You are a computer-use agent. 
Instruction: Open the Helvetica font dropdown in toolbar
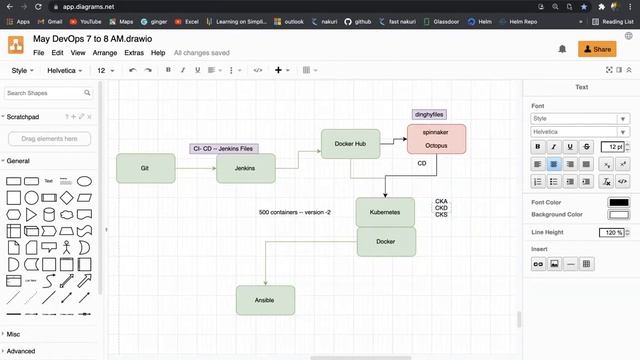pos(64,70)
